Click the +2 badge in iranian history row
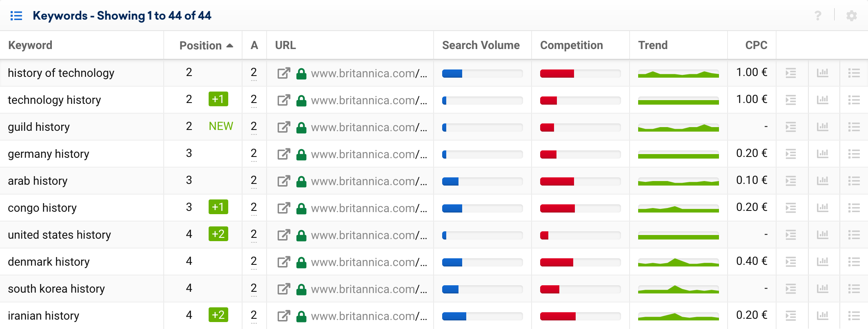The image size is (868, 329). (218, 315)
